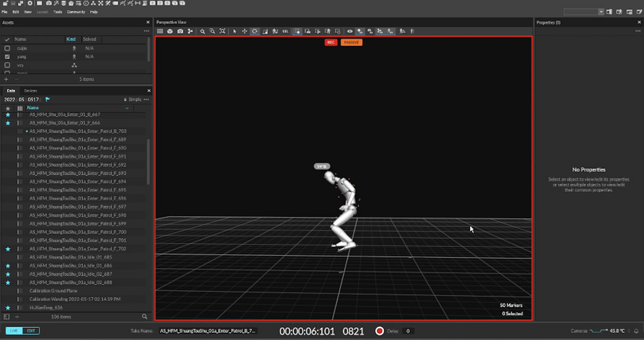Expand the Name column dropdown chevron
This screenshot has height=340, width=644.
pos(127,108)
